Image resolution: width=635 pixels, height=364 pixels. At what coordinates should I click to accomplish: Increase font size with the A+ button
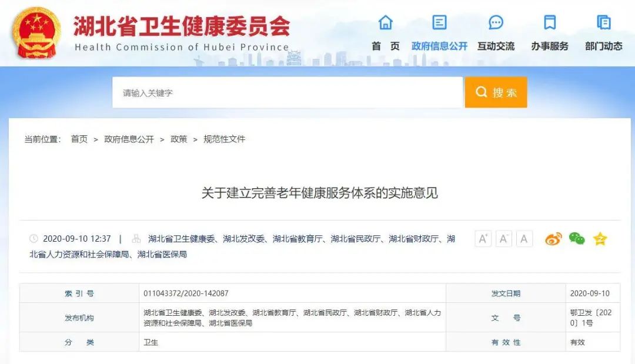click(x=483, y=239)
